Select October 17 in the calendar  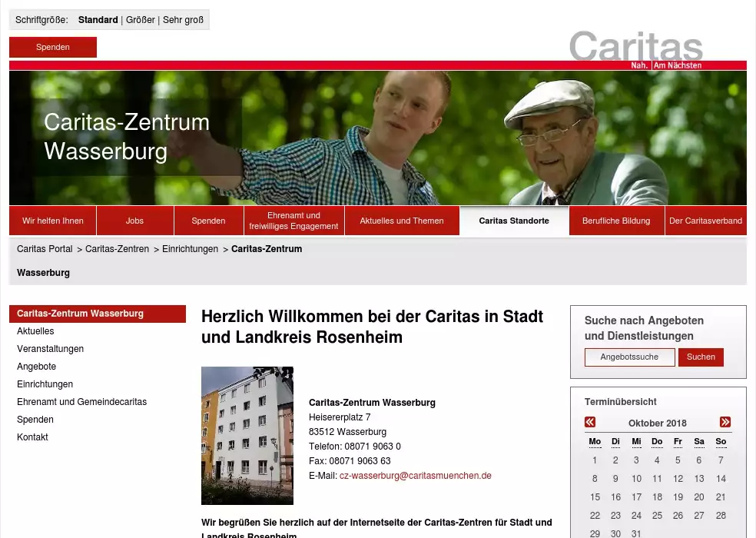[636, 497]
